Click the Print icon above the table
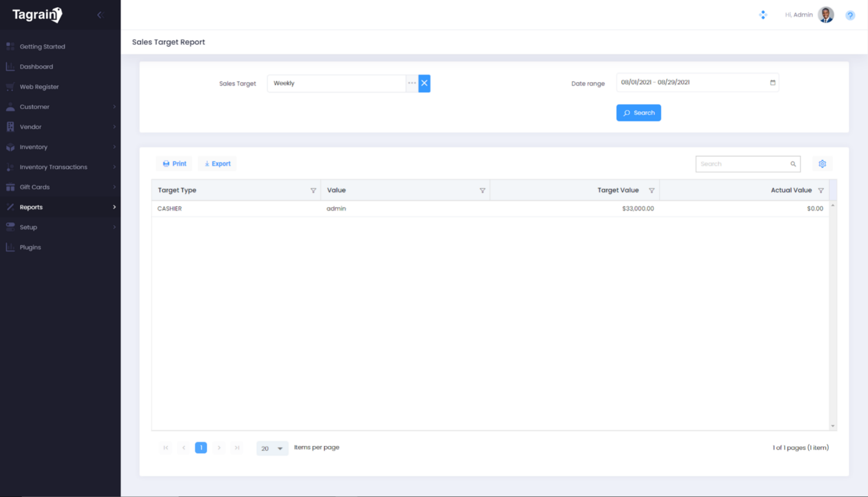This screenshot has width=868, height=497. coord(166,163)
